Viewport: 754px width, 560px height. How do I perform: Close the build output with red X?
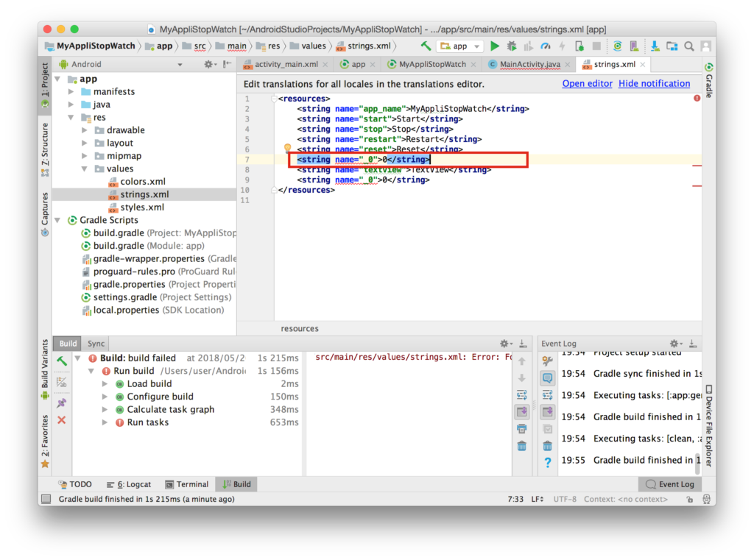[x=62, y=420]
